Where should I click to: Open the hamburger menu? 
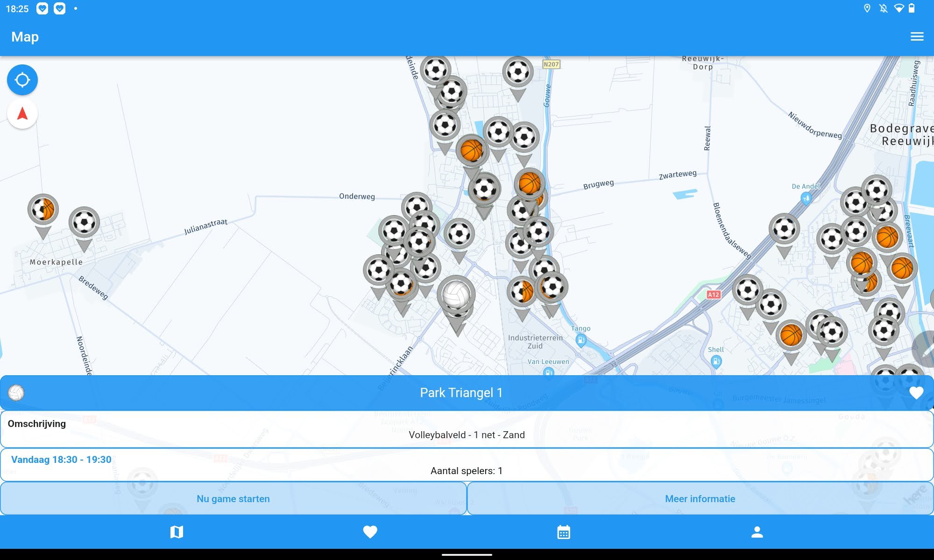click(x=917, y=37)
